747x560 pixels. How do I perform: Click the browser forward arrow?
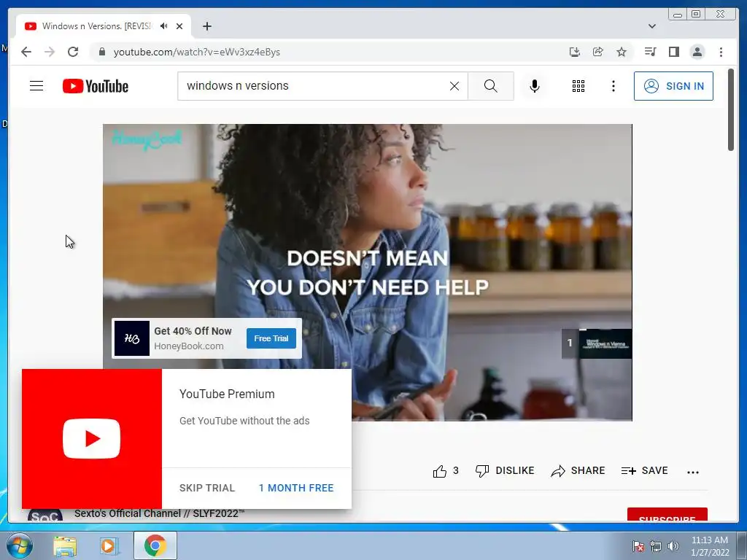[50, 52]
